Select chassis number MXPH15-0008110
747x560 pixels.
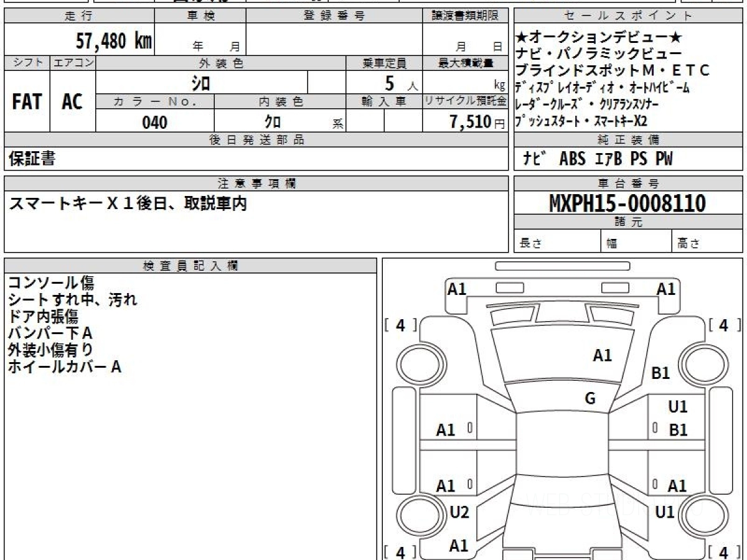tap(627, 203)
